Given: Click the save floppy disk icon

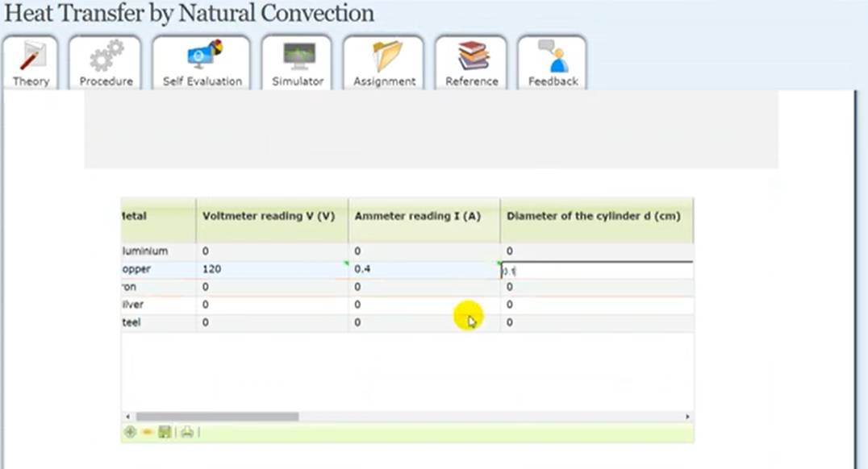Looking at the screenshot, I should [x=165, y=433].
